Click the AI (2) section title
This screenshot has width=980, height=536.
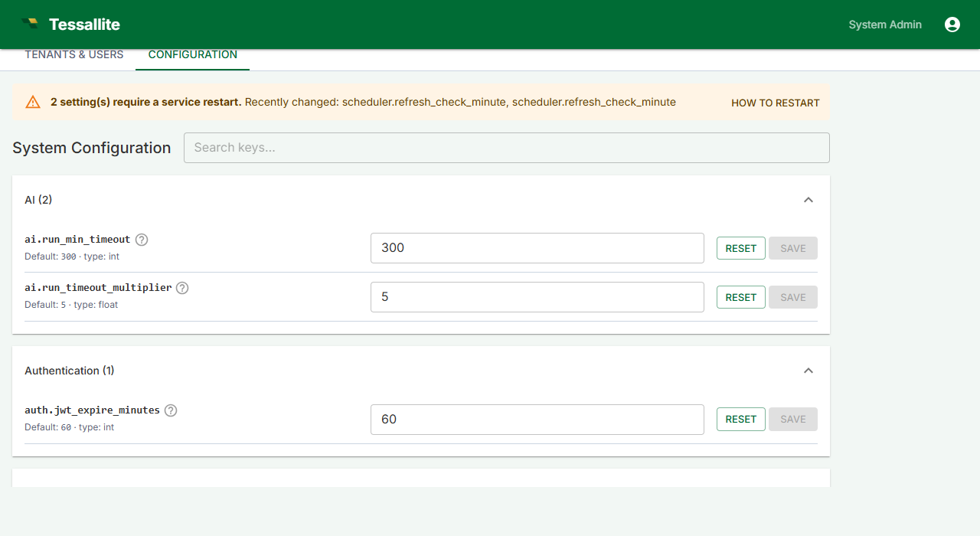pyautogui.click(x=38, y=200)
